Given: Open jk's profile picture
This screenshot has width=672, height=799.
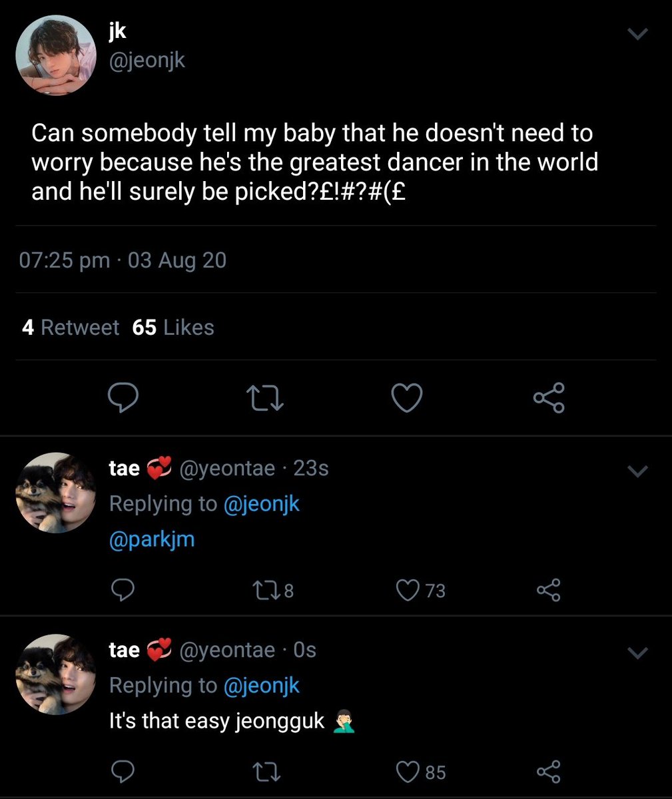Looking at the screenshot, I should point(56,55).
